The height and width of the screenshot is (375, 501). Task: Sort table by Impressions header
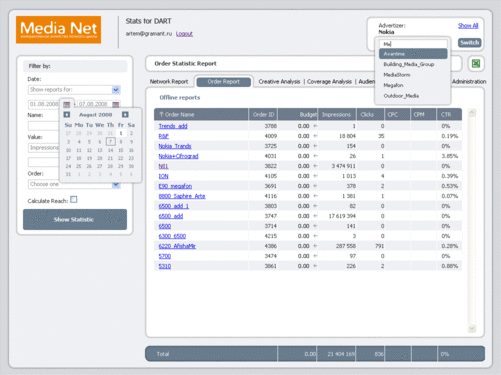click(337, 114)
